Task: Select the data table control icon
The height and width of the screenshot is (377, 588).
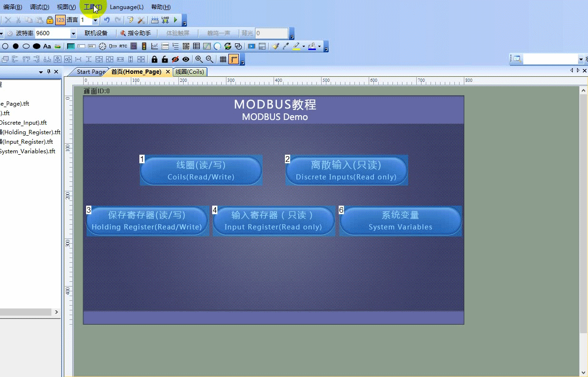Action: (x=196, y=46)
